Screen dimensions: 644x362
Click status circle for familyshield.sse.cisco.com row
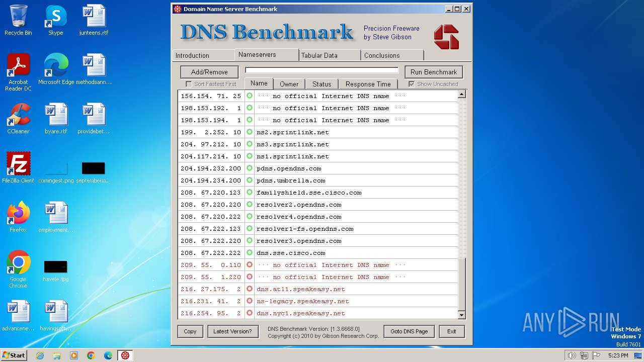tap(250, 193)
